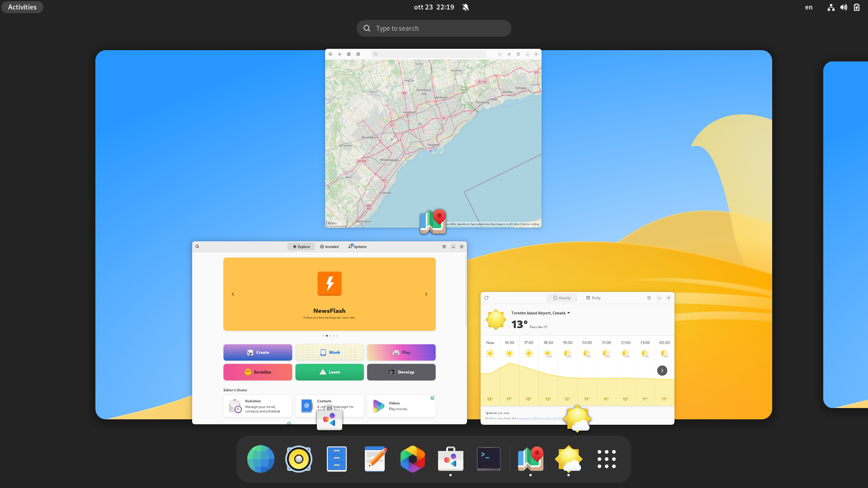The height and width of the screenshot is (488, 868).
Task: Open the Maps route planner icon
Action: coord(509,54)
